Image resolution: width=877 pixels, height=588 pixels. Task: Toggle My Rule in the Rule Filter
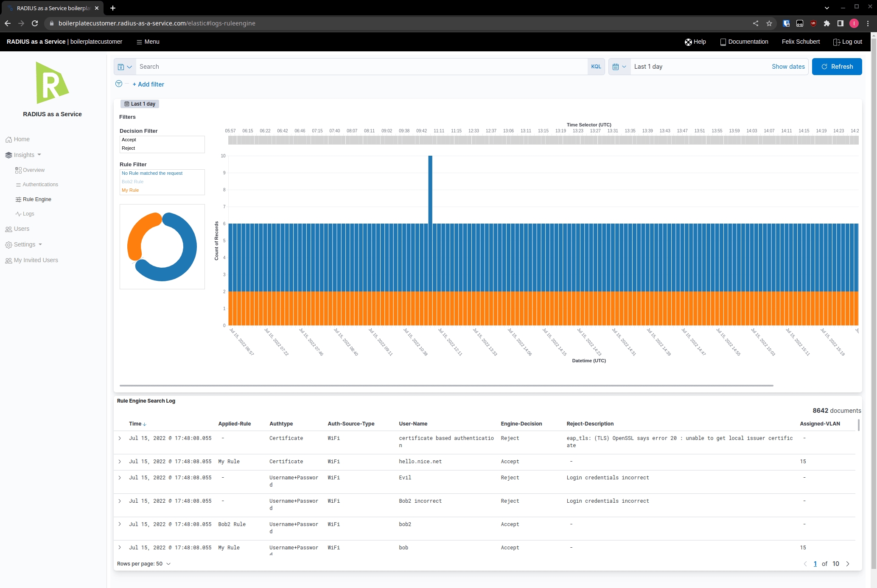coord(130,190)
